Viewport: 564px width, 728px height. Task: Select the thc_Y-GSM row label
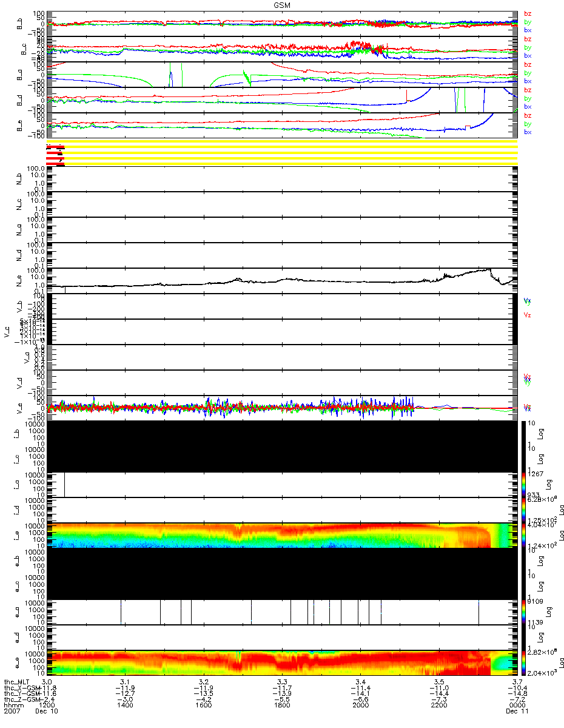coord(21,693)
